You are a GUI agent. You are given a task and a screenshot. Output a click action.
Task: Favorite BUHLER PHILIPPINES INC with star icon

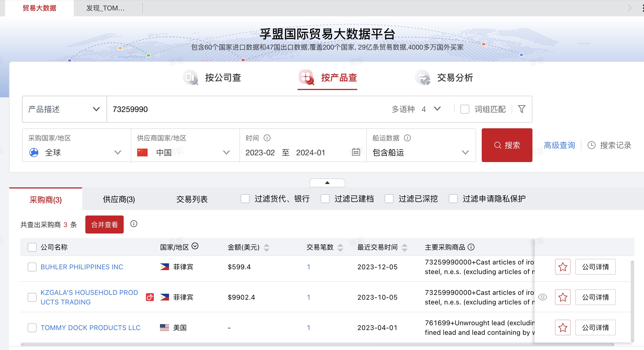point(563,267)
